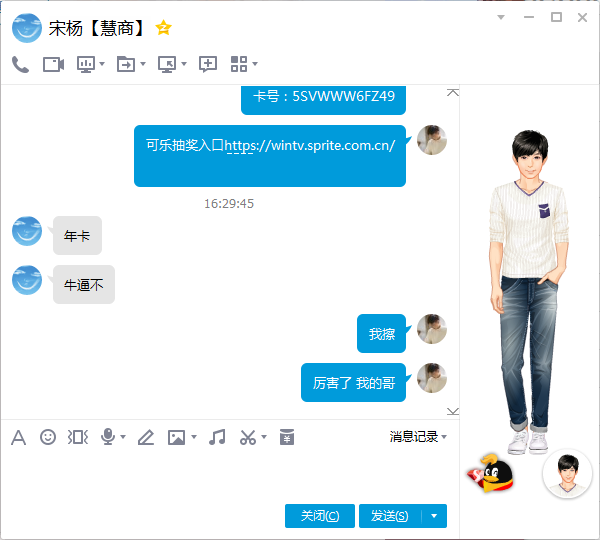Screen dimensions: 600x540
Task: Click the send picture icon
Action: [176, 437]
